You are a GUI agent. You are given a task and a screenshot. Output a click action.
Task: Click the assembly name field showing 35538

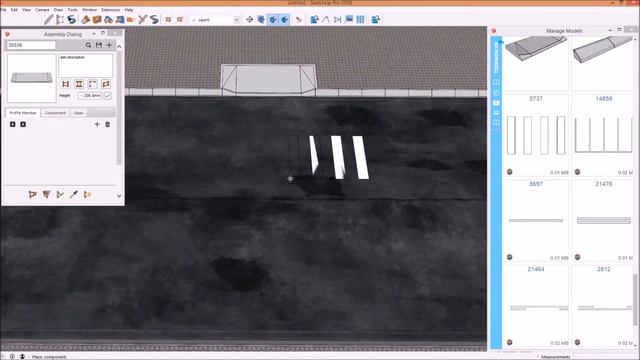tap(31, 45)
